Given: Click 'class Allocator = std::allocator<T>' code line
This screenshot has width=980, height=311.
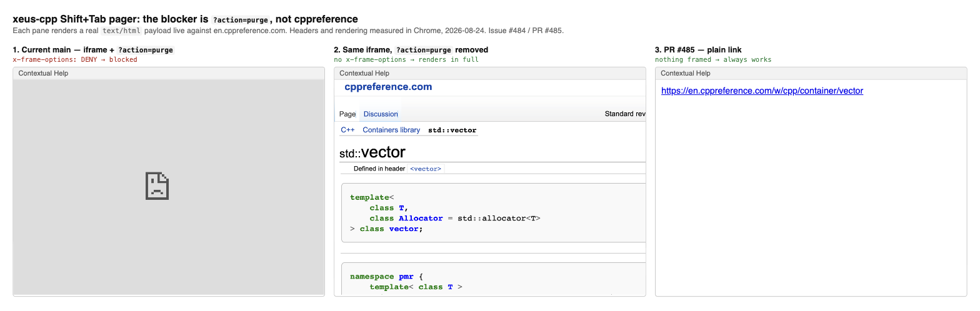Looking at the screenshot, I should point(455,218).
